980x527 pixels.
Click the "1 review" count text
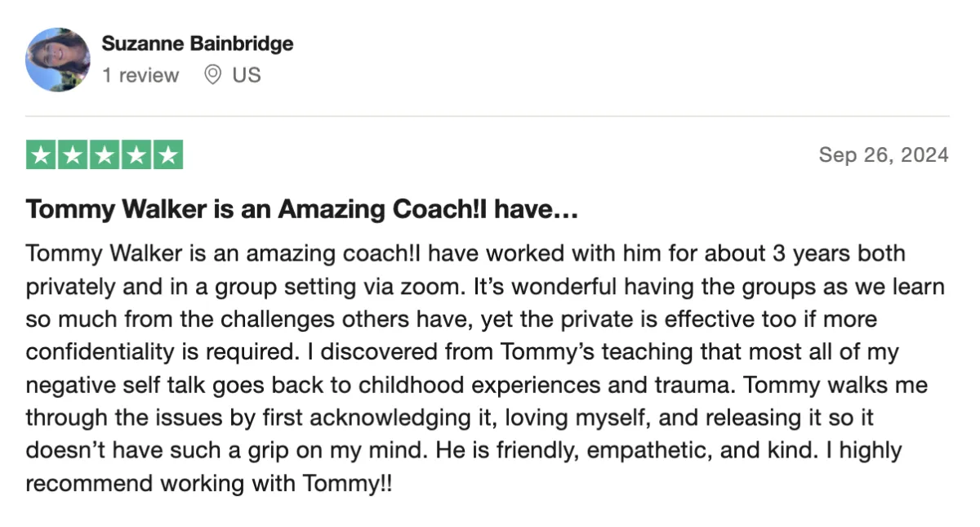(x=140, y=75)
